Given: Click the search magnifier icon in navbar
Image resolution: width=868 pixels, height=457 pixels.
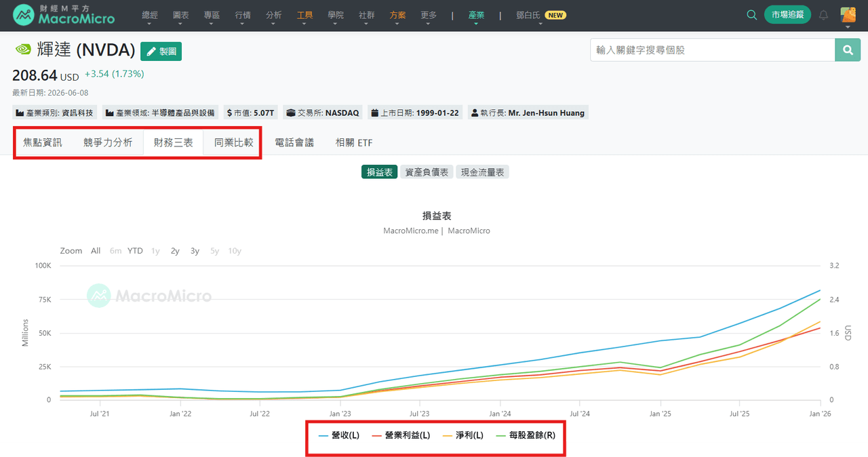Looking at the screenshot, I should pos(751,15).
